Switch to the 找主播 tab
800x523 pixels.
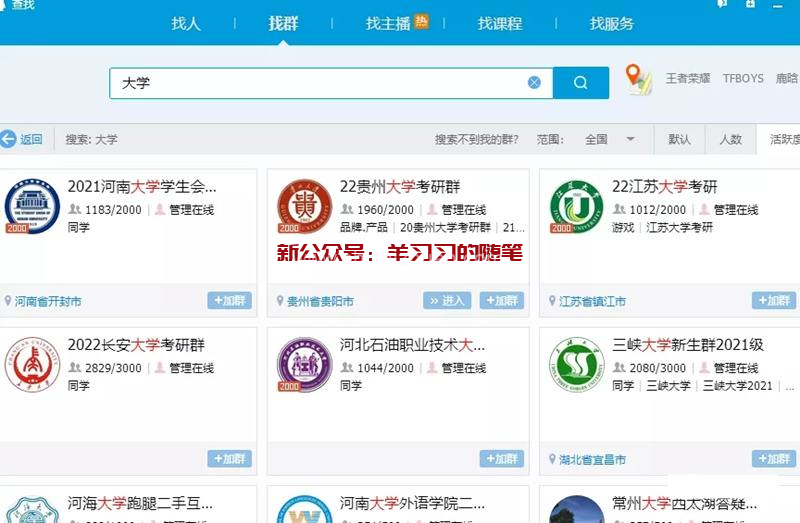click(388, 24)
